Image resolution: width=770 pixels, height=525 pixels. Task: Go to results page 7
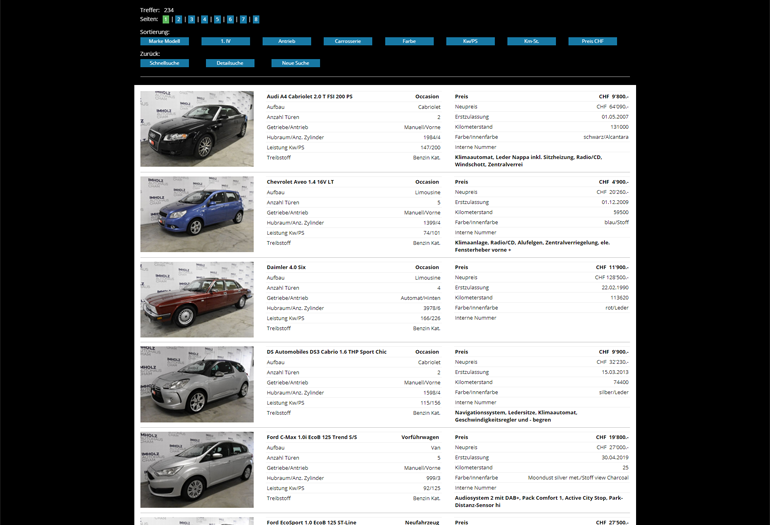pos(243,19)
